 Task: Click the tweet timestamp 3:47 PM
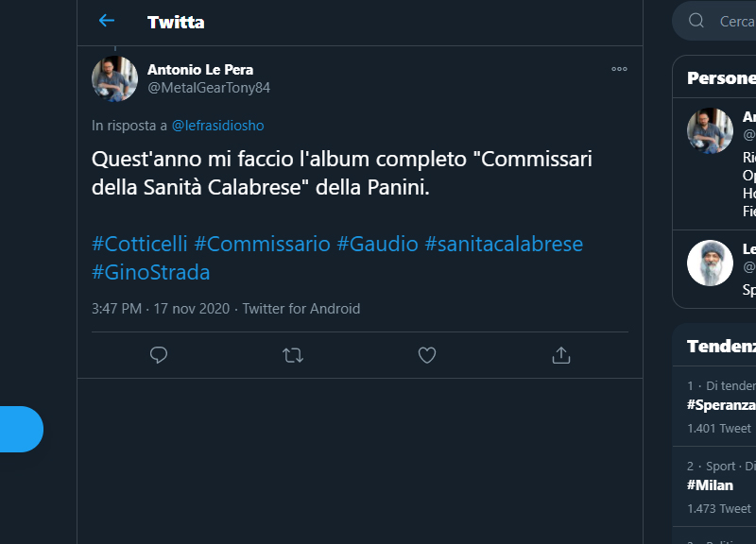point(116,309)
